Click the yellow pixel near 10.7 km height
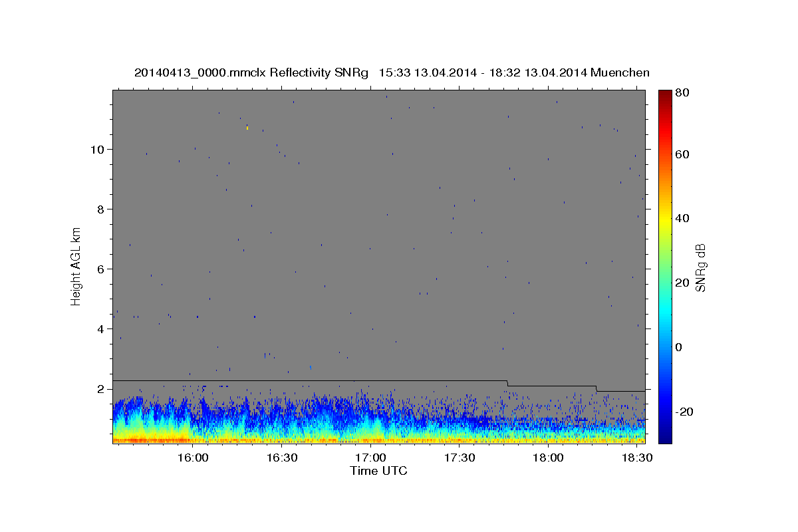Viewport: 798px width, 532px height. pyautogui.click(x=247, y=127)
